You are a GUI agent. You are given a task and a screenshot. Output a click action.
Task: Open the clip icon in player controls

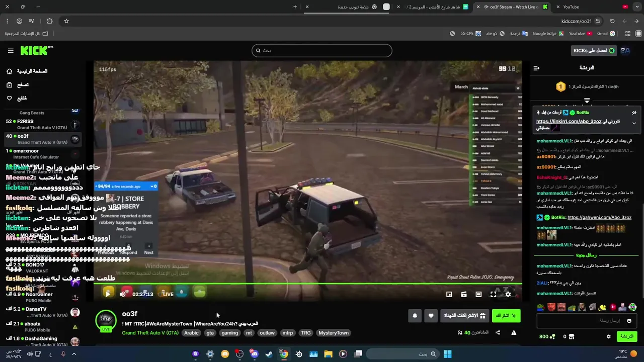464,294
